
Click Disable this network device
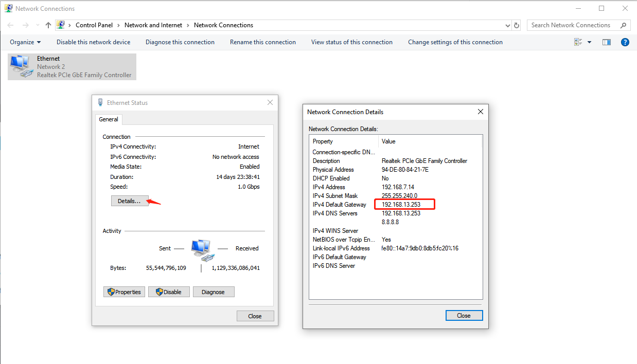coord(94,42)
